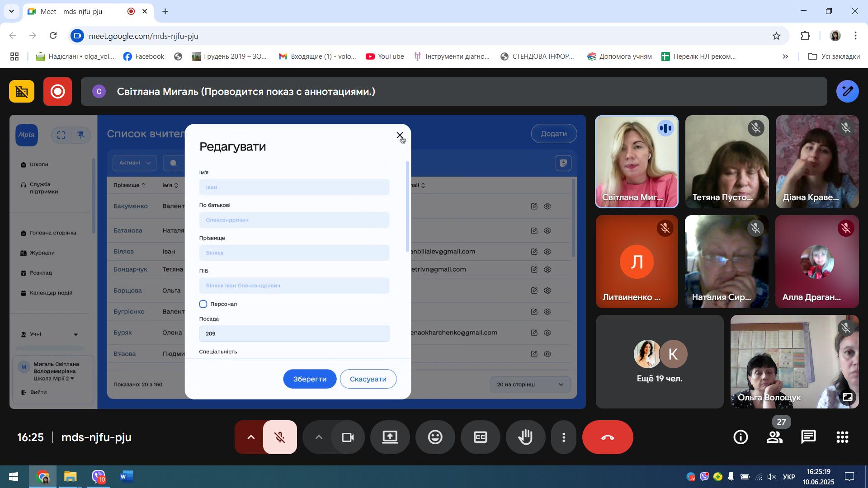The height and width of the screenshot is (488, 868).
Task: Click the Зберегти button
Action: tap(310, 379)
